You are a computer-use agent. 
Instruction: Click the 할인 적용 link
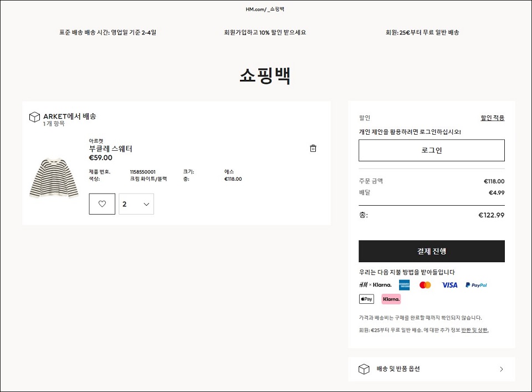click(x=492, y=118)
